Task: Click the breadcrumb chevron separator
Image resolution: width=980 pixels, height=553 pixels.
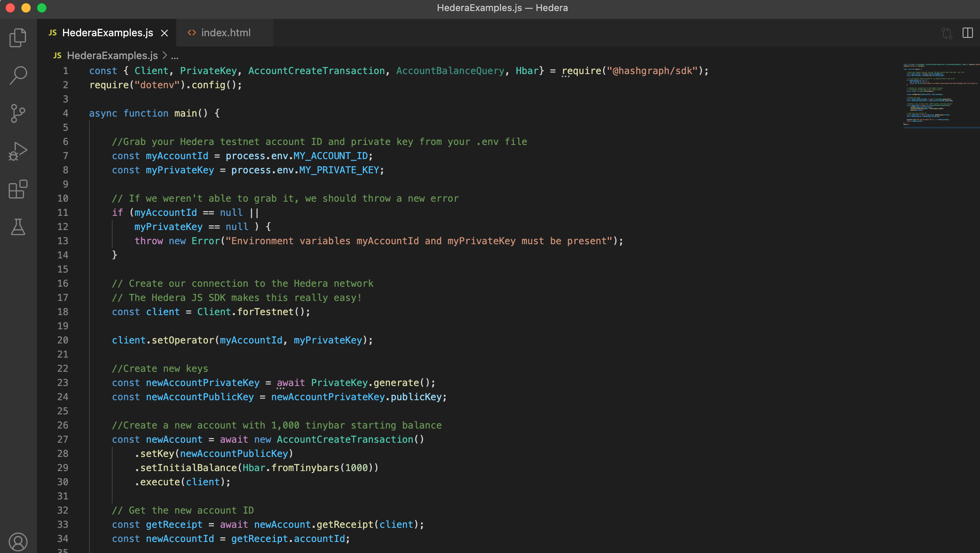Action: click(x=165, y=56)
